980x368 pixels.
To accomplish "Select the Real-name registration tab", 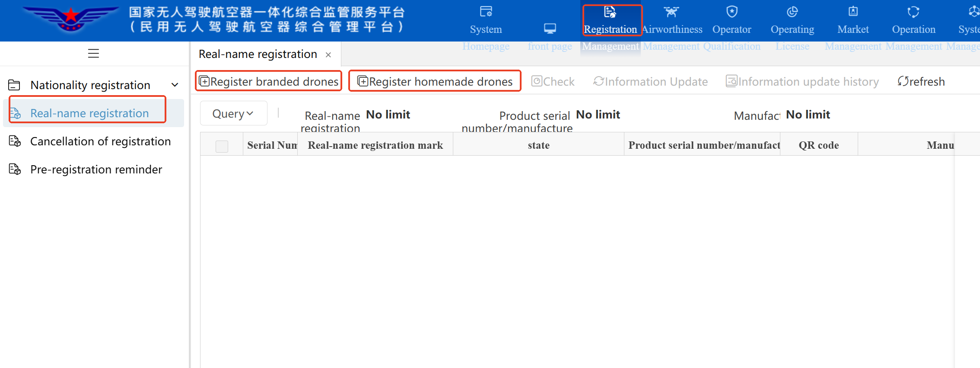I will tap(258, 54).
